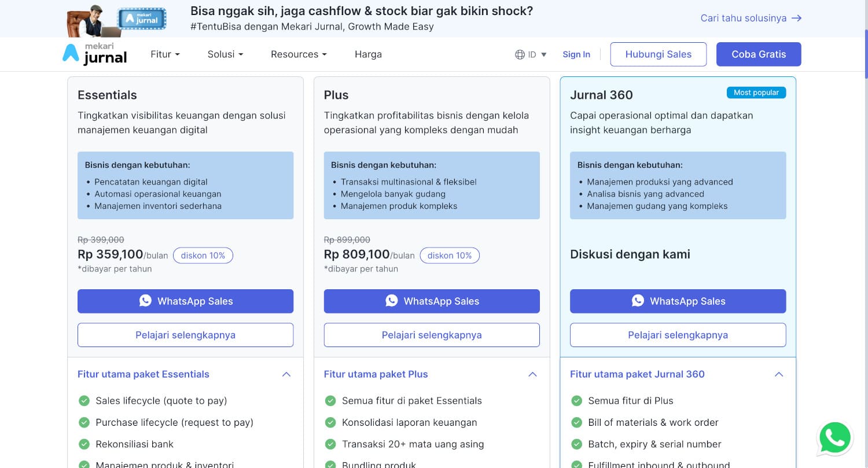Click Transaksi multinasional & fleksibel bullet

click(409, 182)
